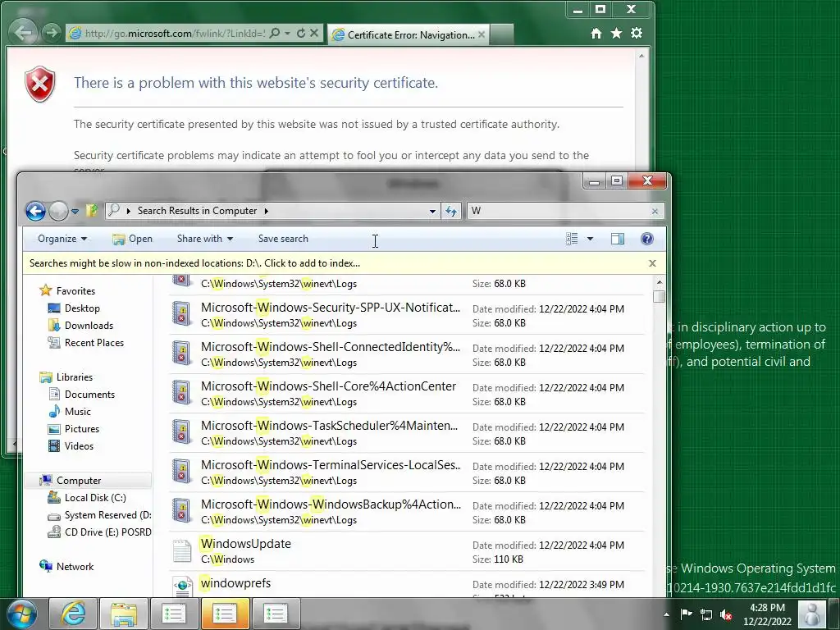Select Favorites in navigation pane

point(68,291)
